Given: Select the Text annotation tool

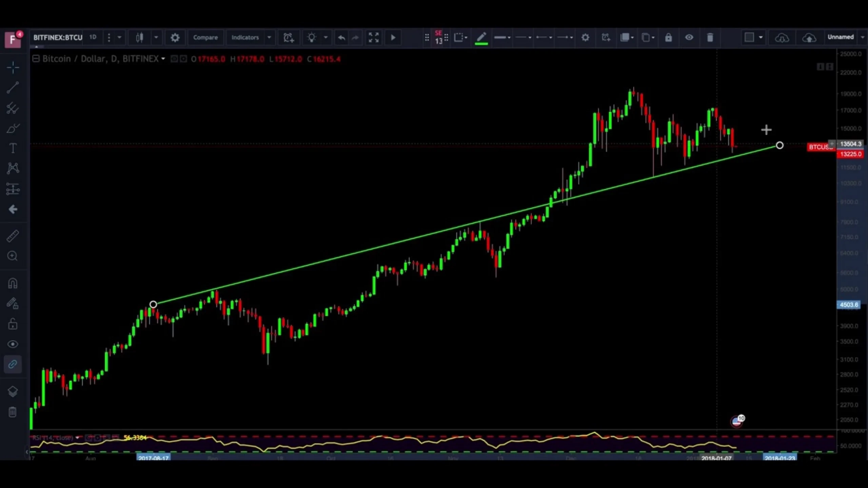Looking at the screenshot, I should [12, 149].
